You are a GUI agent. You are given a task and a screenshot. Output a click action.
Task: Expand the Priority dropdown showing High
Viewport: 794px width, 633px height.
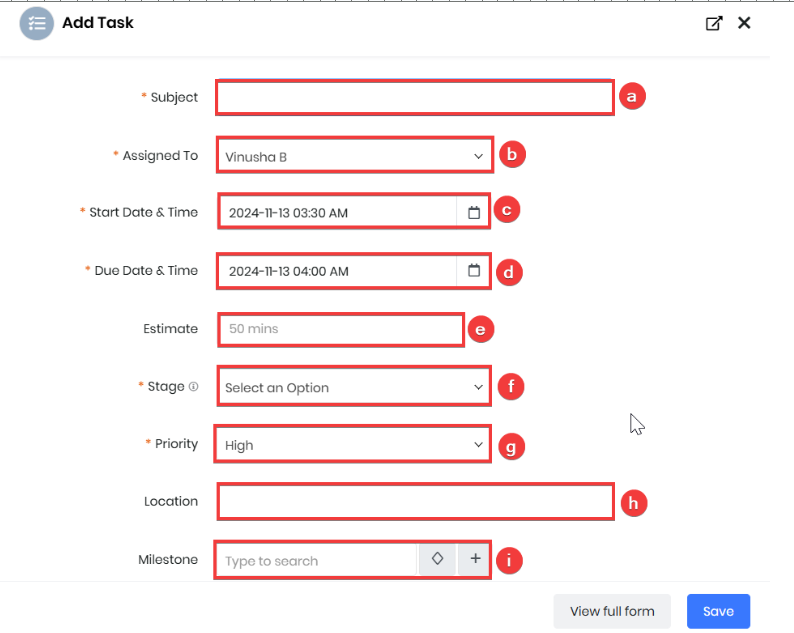pyautogui.click(x=353, y=445)
